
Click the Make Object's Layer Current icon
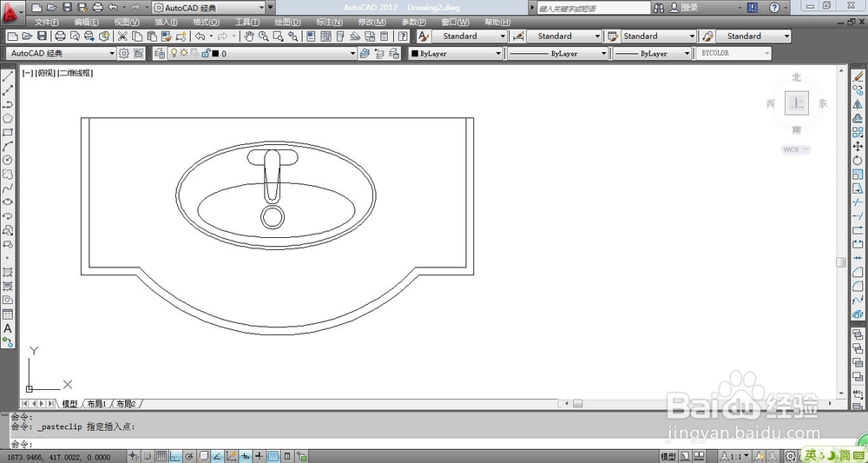point(365,53)
